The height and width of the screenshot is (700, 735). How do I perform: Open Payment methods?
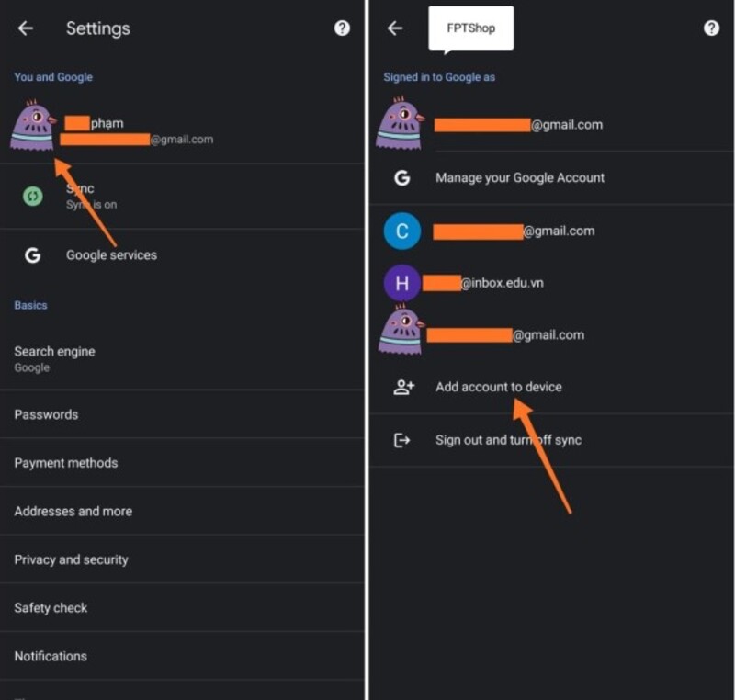tap(182, 463)
